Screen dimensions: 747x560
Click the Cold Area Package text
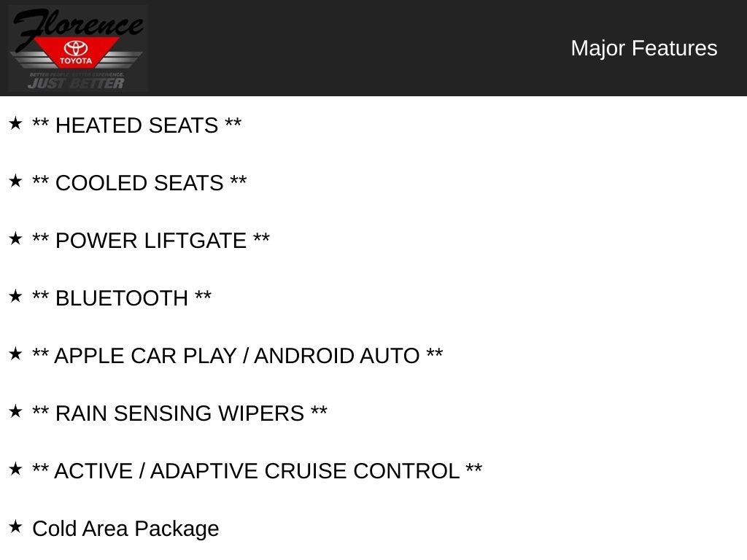[125, 529]
